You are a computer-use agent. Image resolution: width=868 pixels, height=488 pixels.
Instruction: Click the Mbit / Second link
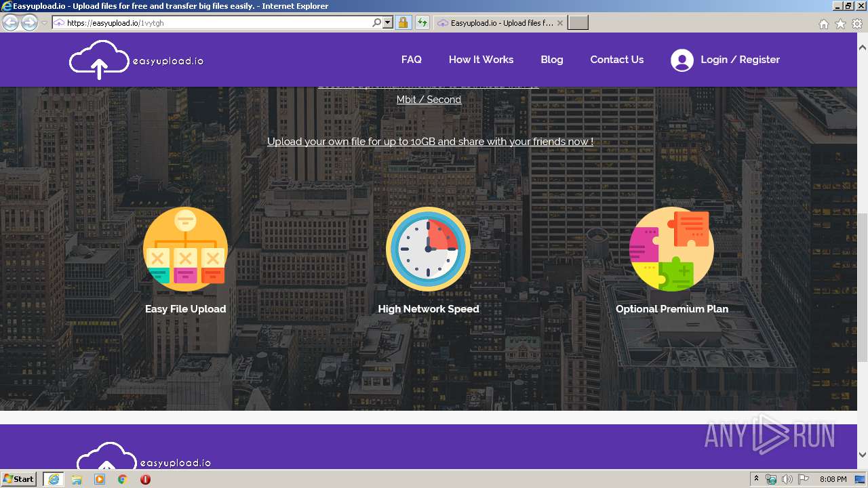[x=429, y=100]
